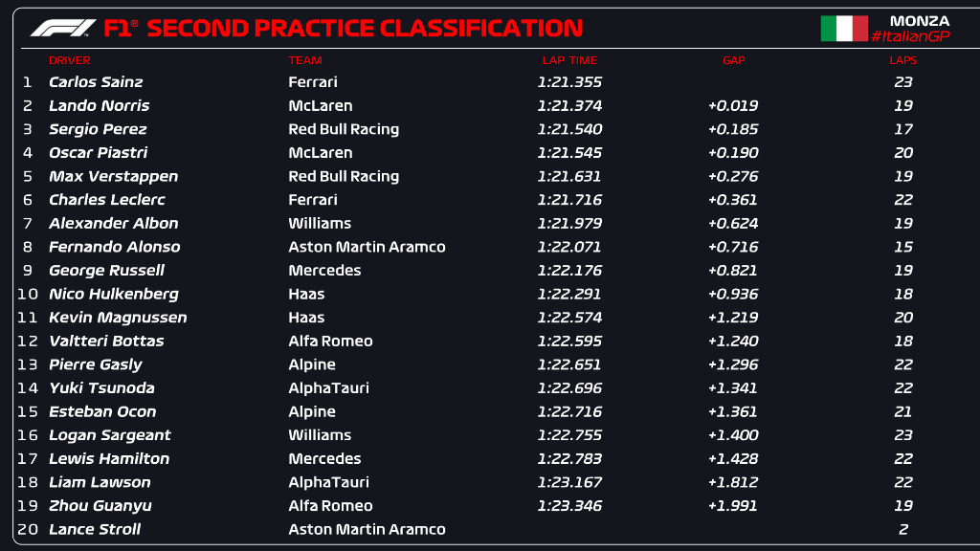Click the GAP column header

(733, 60)
